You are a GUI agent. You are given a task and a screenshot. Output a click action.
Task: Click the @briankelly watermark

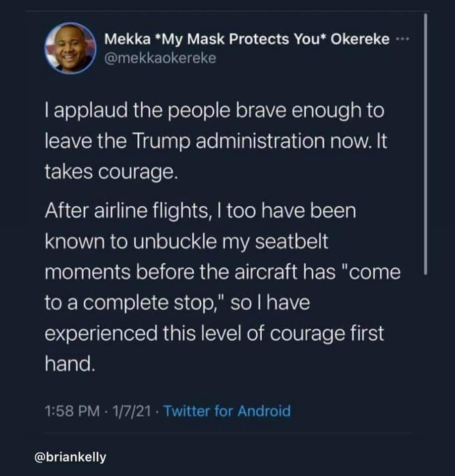(70, 457)
